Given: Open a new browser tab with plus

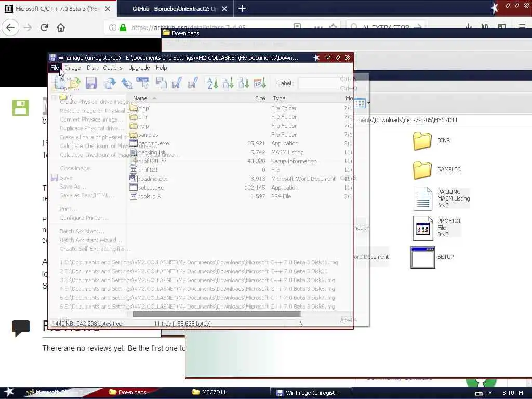Looking at the screenshot, I should 242,8.
